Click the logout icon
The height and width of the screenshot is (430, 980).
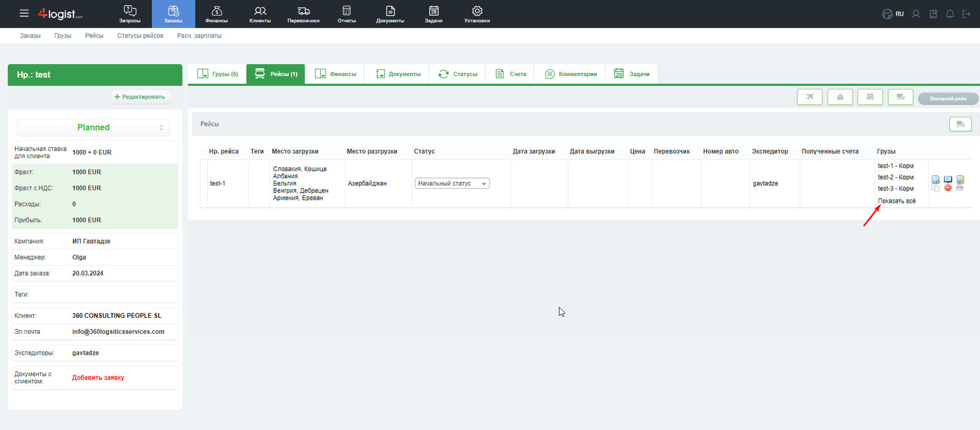pos(967,13)
